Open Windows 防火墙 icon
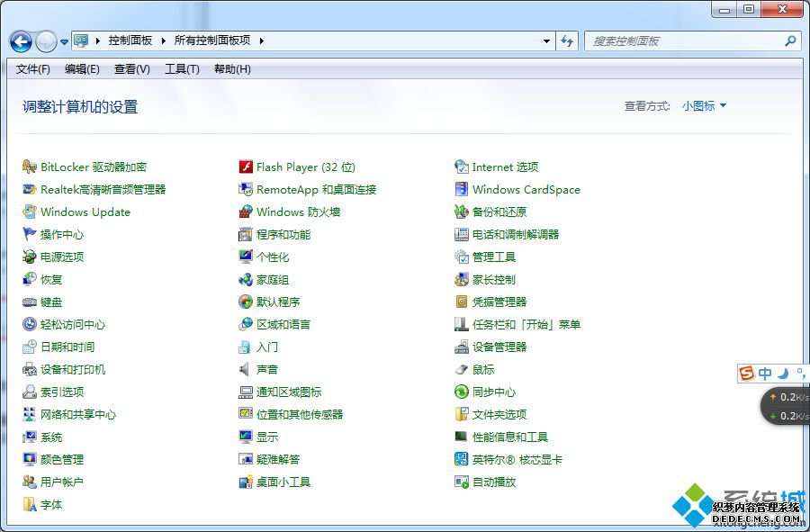 tap(246, 212)
